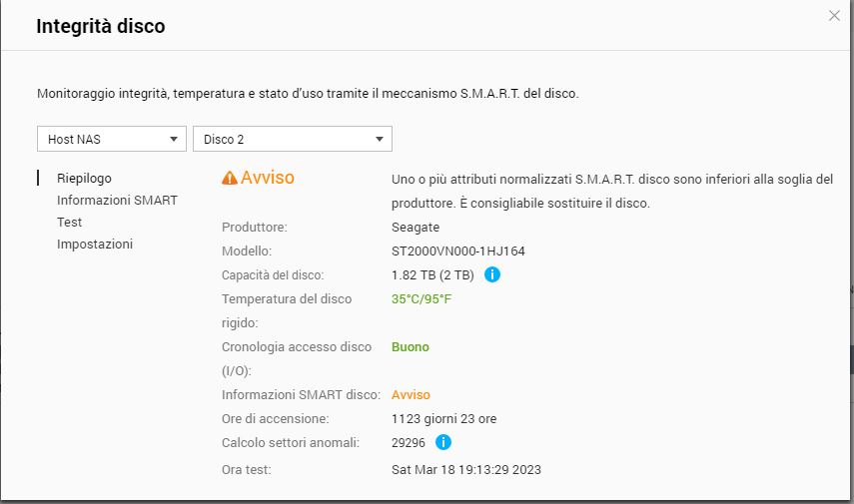Click the info icon beside bad sector count
The image size is (854, 504).
(443, 442)
